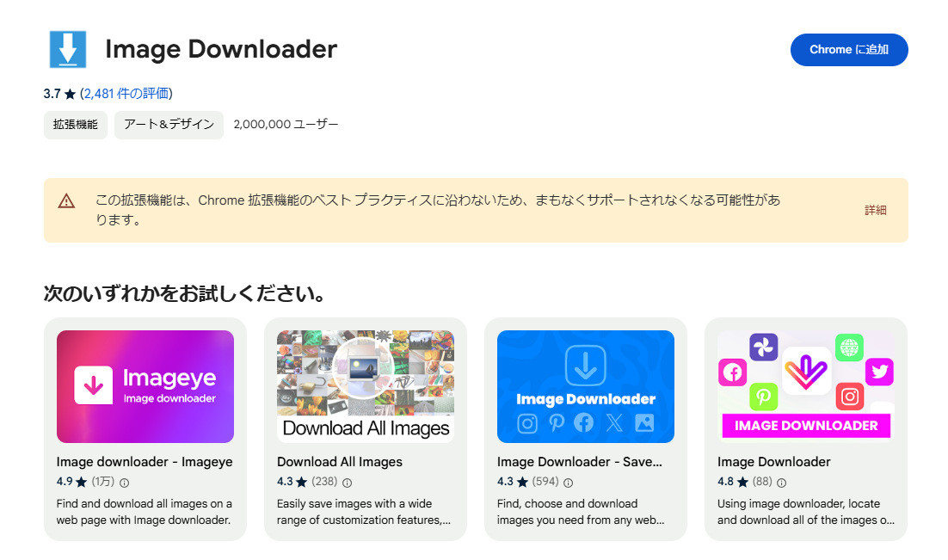Select the 拡張機能 category chip

76,125
